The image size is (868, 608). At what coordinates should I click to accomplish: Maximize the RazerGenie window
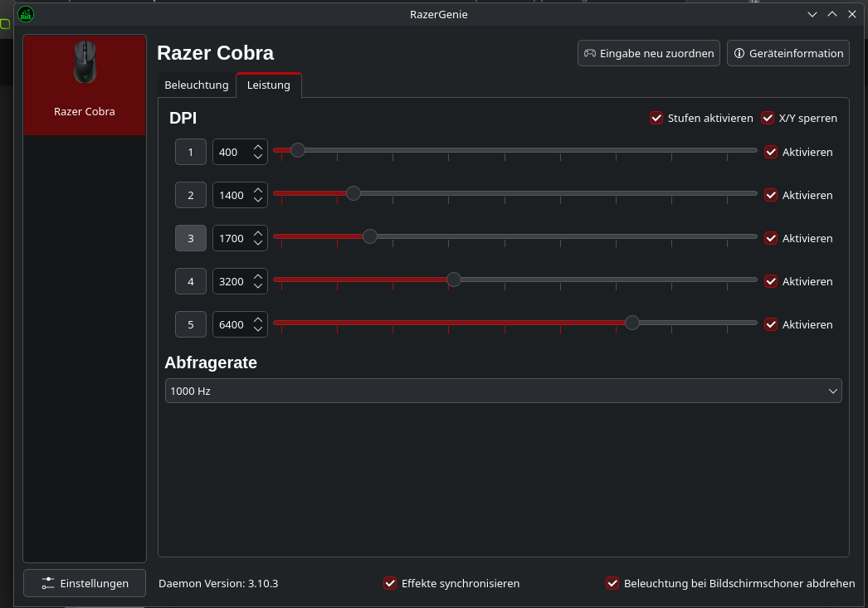(x=832, y=14)
